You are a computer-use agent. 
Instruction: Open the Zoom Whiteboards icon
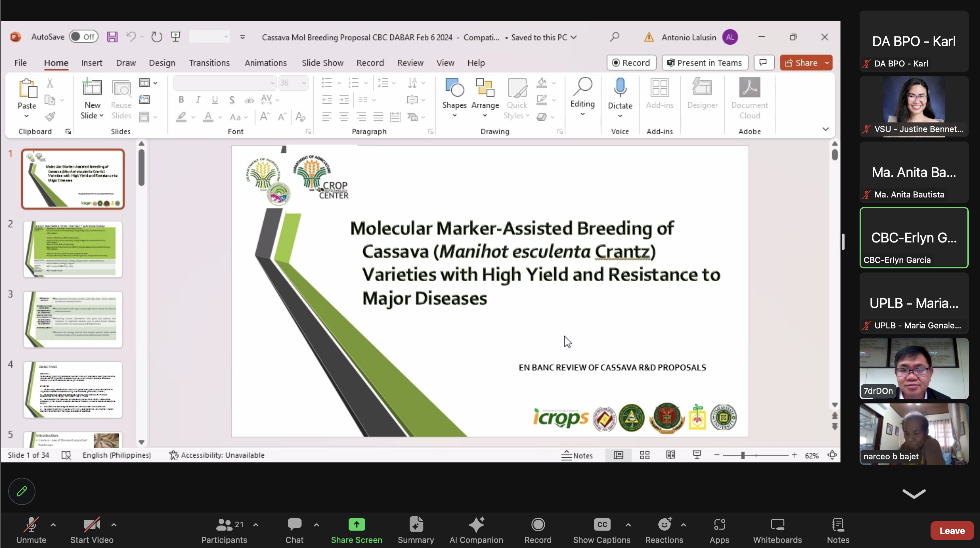777,525
